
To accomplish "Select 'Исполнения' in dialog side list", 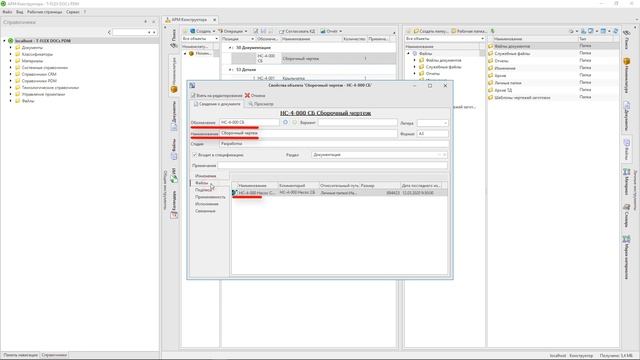I will pyautogui.click(x=207, y=204).
